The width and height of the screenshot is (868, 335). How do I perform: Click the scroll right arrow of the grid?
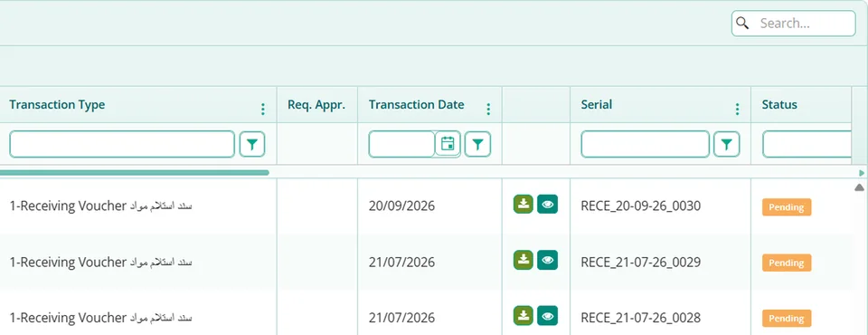pos(862,173)
